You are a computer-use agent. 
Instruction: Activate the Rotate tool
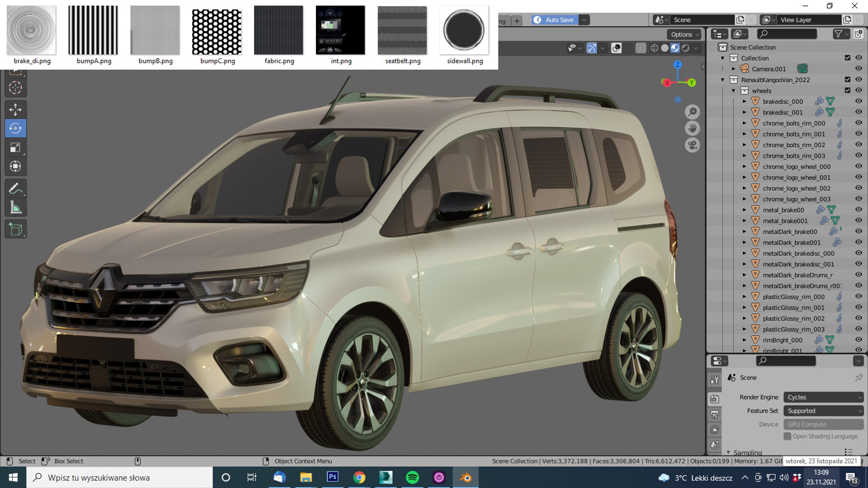15,128
